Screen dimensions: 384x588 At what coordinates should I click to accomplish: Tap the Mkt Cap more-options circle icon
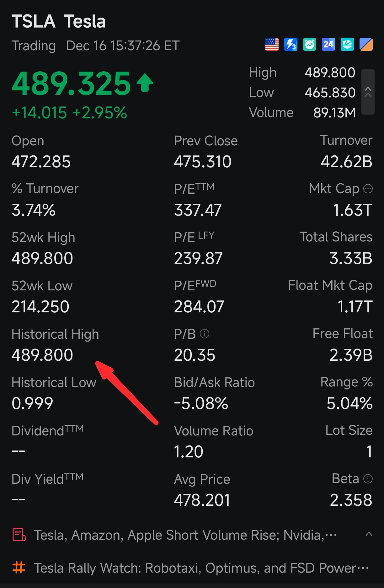368,189
